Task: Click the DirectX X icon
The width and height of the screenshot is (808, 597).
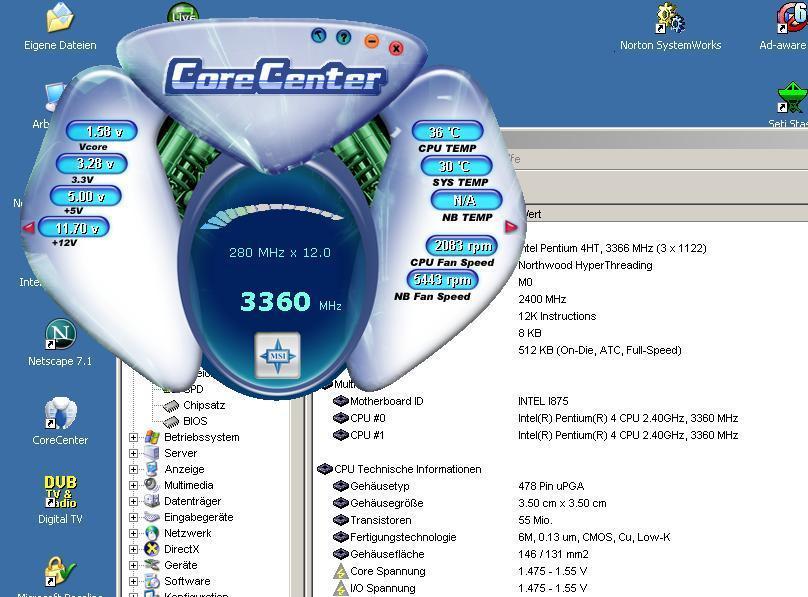Action: 152,549
